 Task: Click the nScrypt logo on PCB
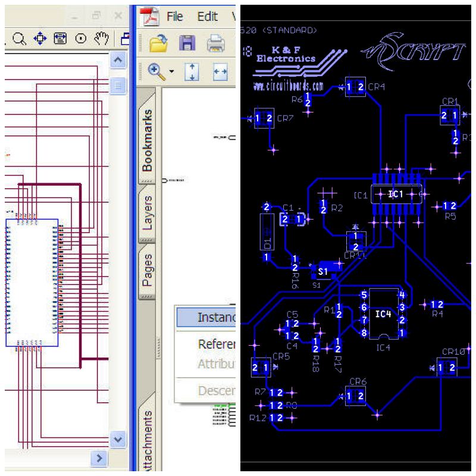click(x=414, y=51)
